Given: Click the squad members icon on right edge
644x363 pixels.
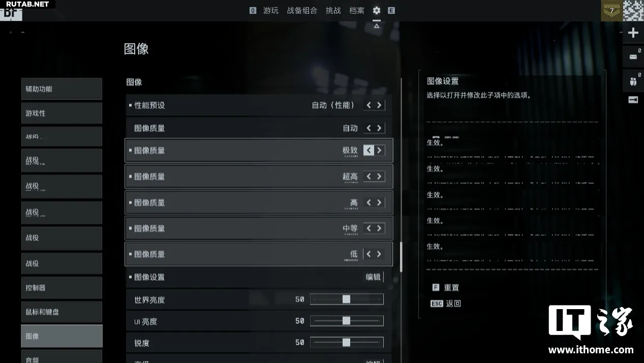Looking at the screenshot, I should click(x=633, y=81).
